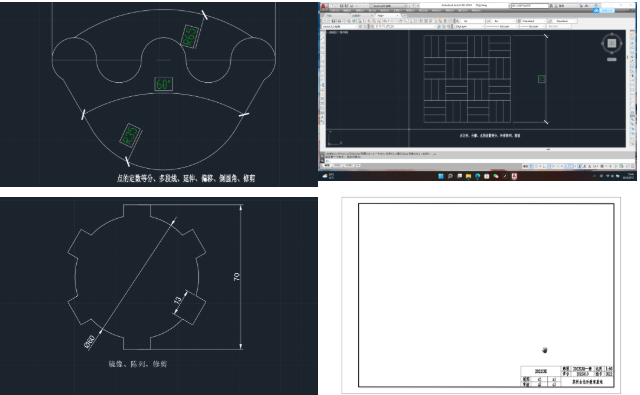The width and height of the screenshot is (640, 395).
Task: Open the ByLayer lineweight selector
Action: pyautogui.click(x=533, y=26)
